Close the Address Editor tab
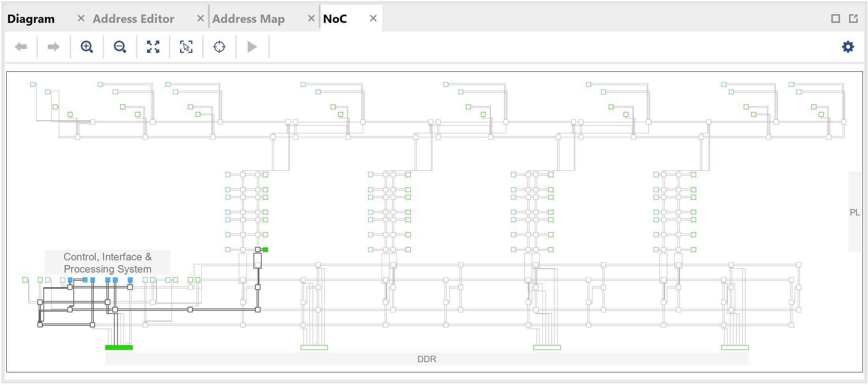The image size is (868, 385). (200, 19)
